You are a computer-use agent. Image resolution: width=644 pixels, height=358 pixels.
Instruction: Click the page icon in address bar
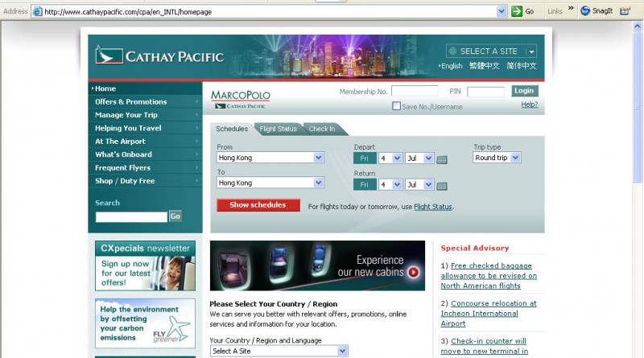pos(37,11)
